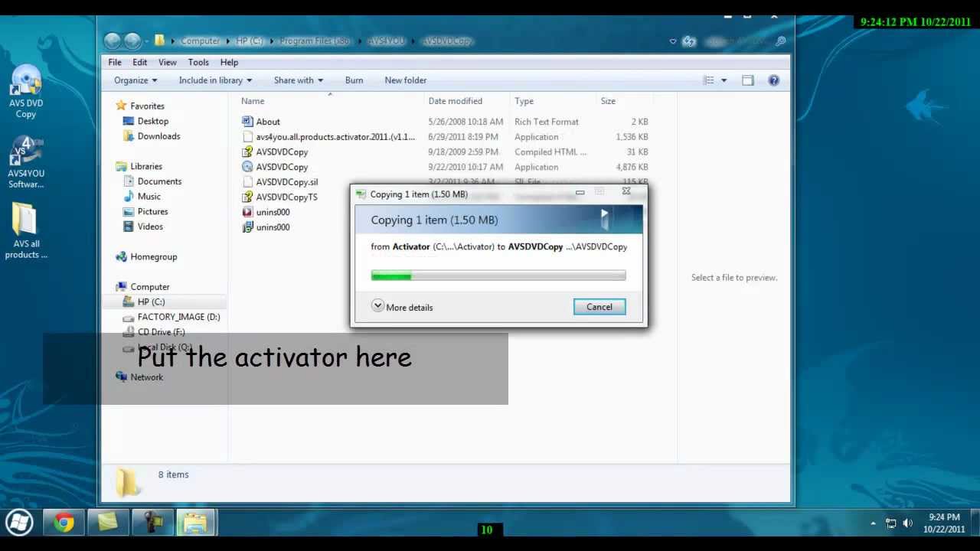Click the Change your view icon
This screenshot has height=551, width=980.
tap(708, 80)
